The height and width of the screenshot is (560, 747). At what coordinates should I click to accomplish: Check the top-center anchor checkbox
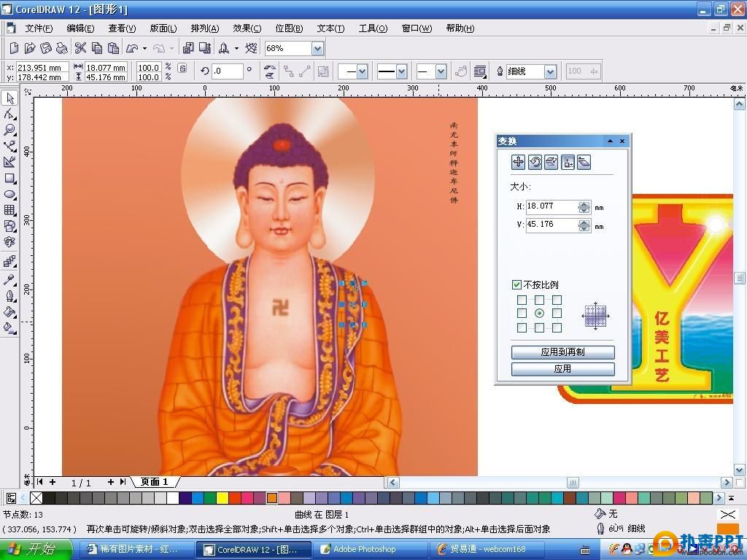(x=539, y=300)
